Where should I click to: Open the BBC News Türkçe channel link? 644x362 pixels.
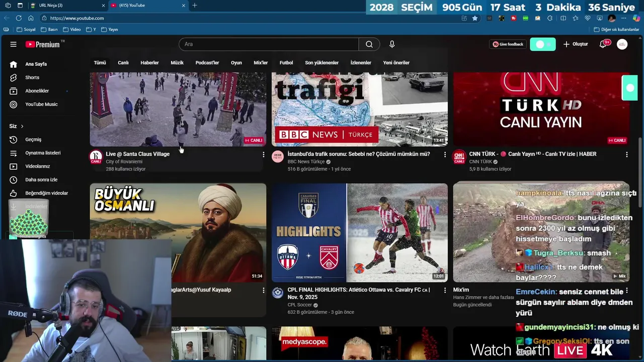[x=306, y=162]
